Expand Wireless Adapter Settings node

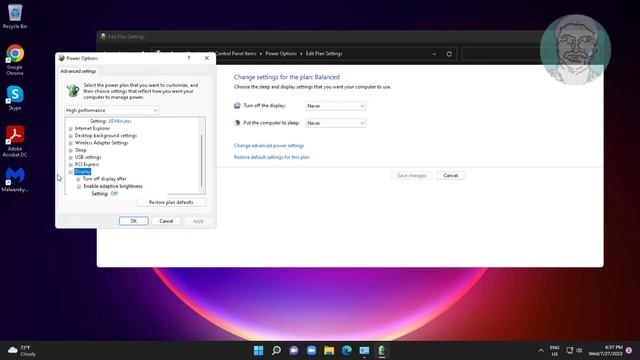pyautogui.click(x=71, y=143)
